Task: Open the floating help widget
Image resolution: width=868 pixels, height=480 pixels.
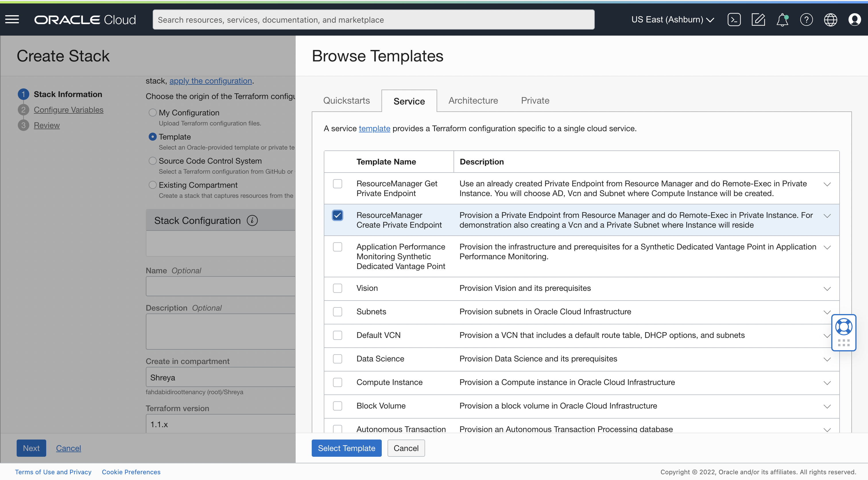Action: coord(844,326)
